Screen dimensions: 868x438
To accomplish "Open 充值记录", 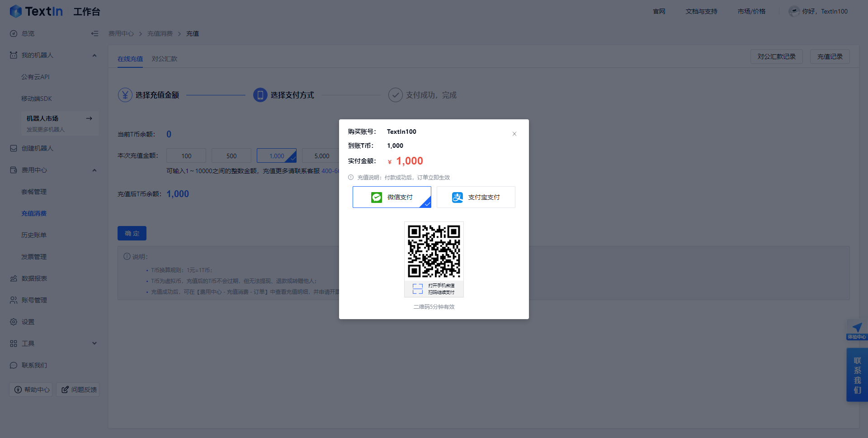I will [830, 57].
